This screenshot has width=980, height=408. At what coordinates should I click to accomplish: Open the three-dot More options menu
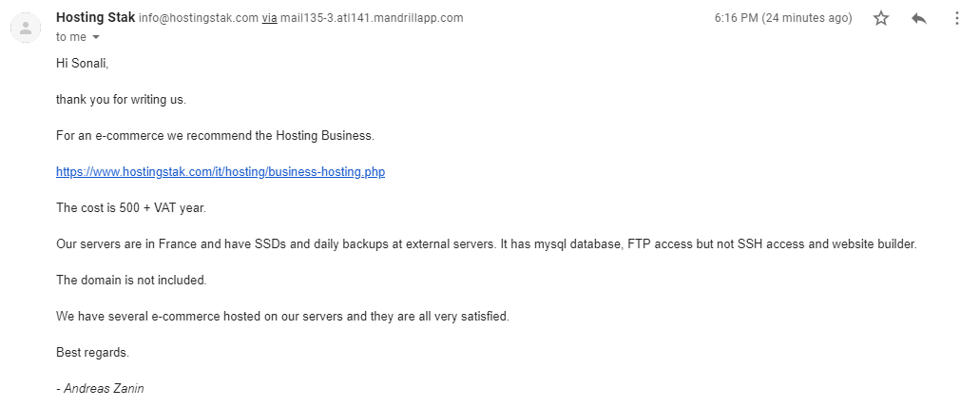[957, 18]
